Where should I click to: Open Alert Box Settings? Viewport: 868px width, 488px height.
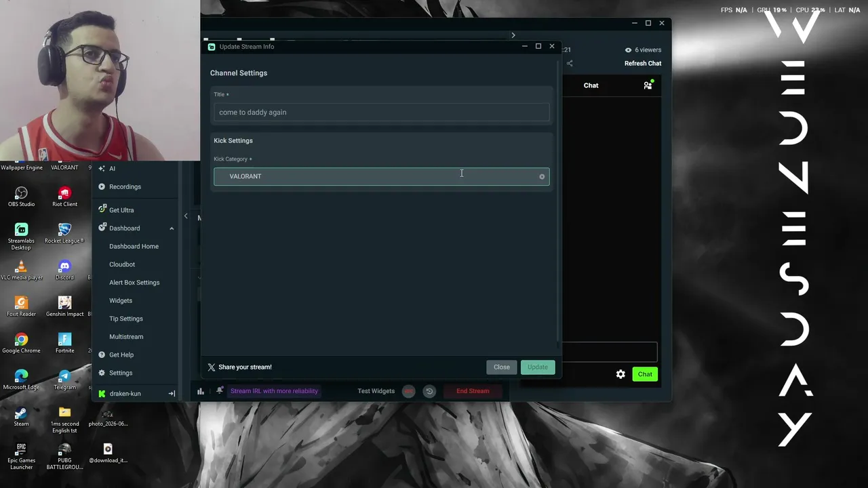[x=134, y=283]
